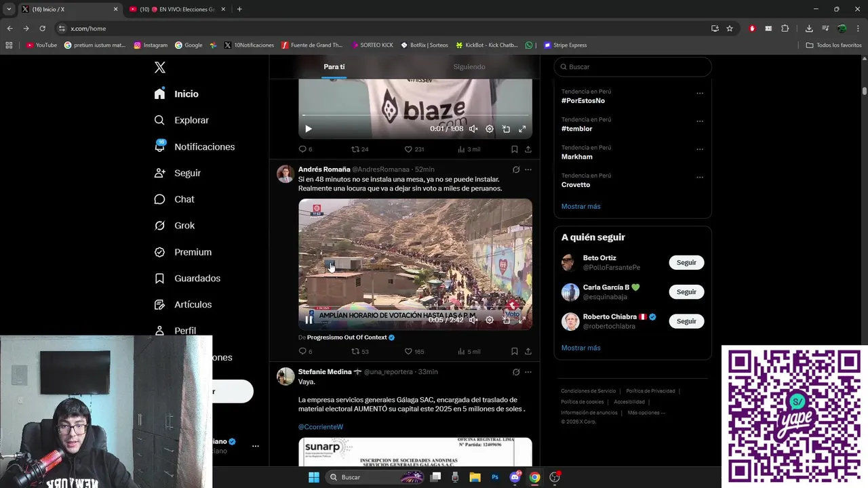
Task: Show more accounts to follow
Action: click(x=581, y=348)
